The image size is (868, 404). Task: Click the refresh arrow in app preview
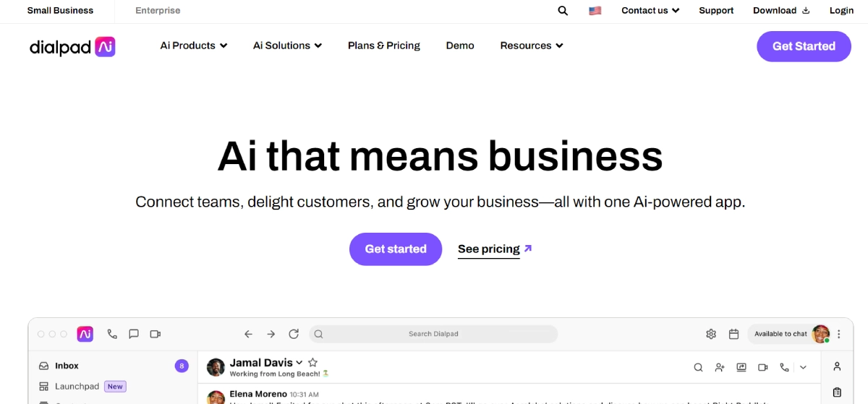pos(294,334)
